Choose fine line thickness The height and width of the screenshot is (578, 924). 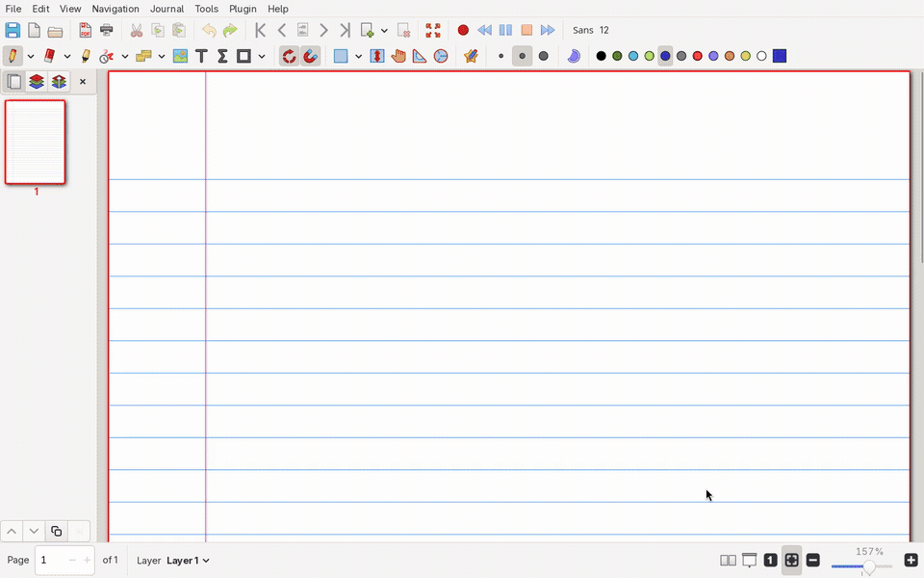coord(500,56)
